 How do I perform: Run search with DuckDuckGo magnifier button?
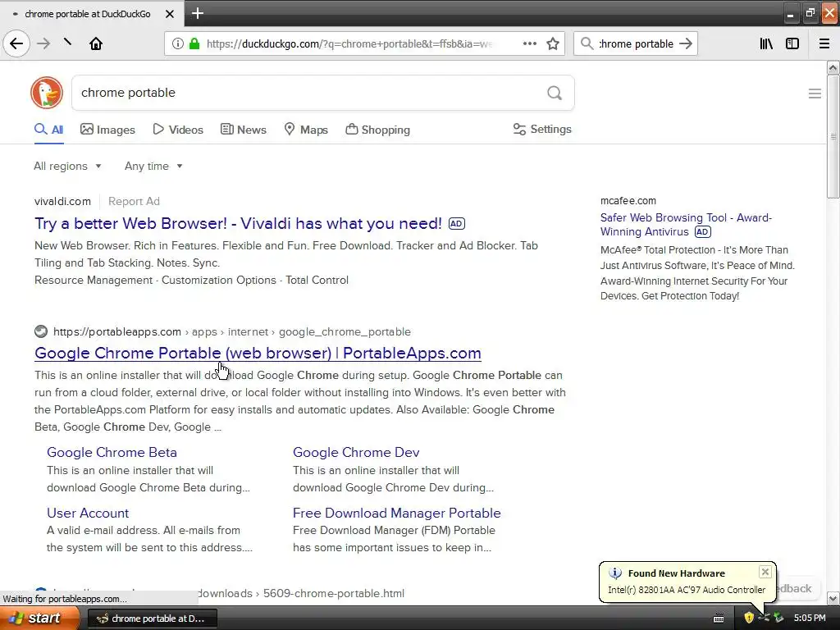(x=555, y=94)
